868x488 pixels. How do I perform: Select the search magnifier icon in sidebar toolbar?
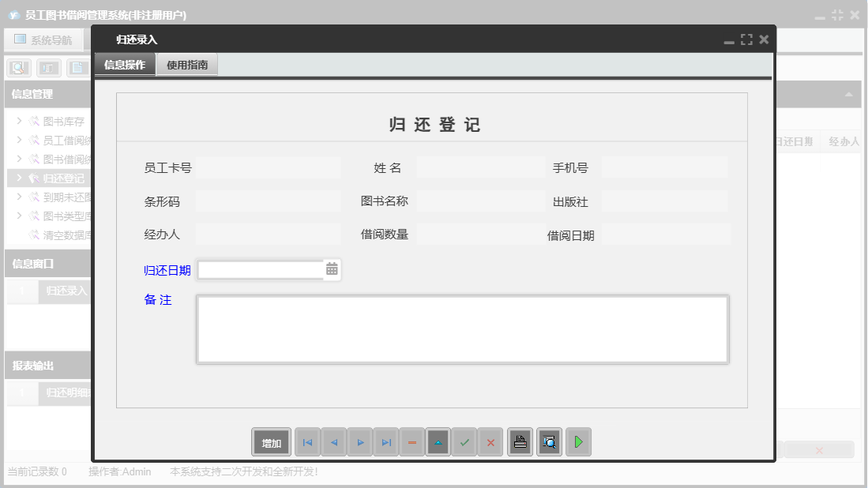tap(18, 67)
